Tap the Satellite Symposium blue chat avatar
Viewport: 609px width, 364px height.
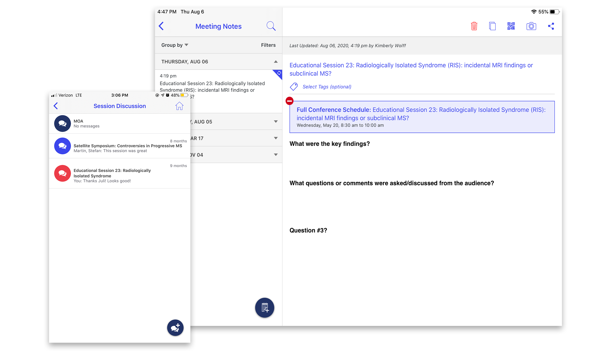[62, 146]
